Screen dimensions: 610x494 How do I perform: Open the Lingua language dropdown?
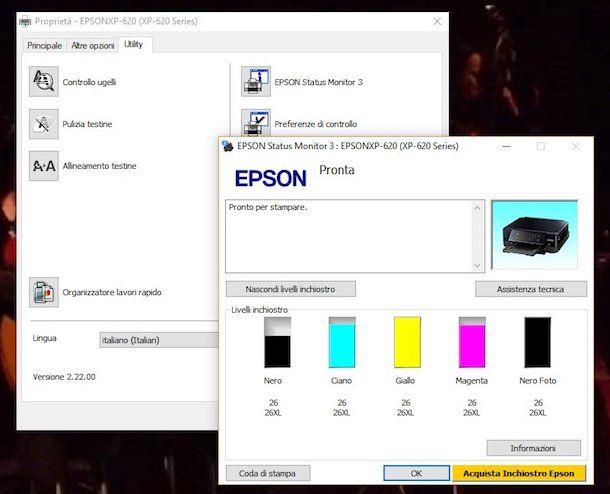pyautogui.click(x=159, y=340)
